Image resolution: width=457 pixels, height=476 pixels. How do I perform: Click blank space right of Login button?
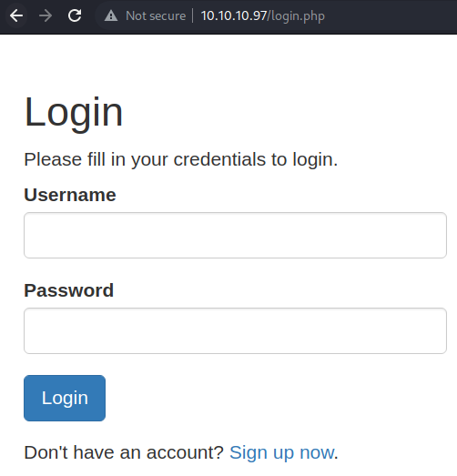273,398
